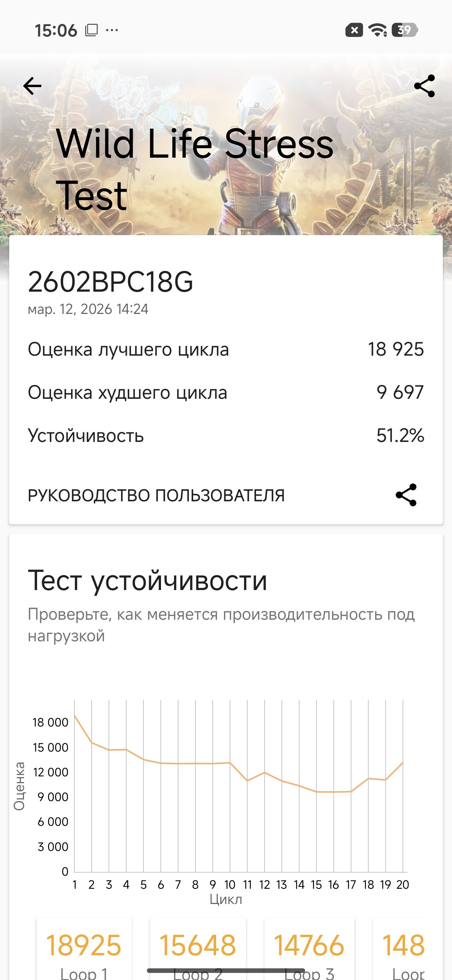Open the РУКОВОДСТВО ПОЛЬЗОВАТЕЛЯ link
The image size is (452, 980).
156,495
